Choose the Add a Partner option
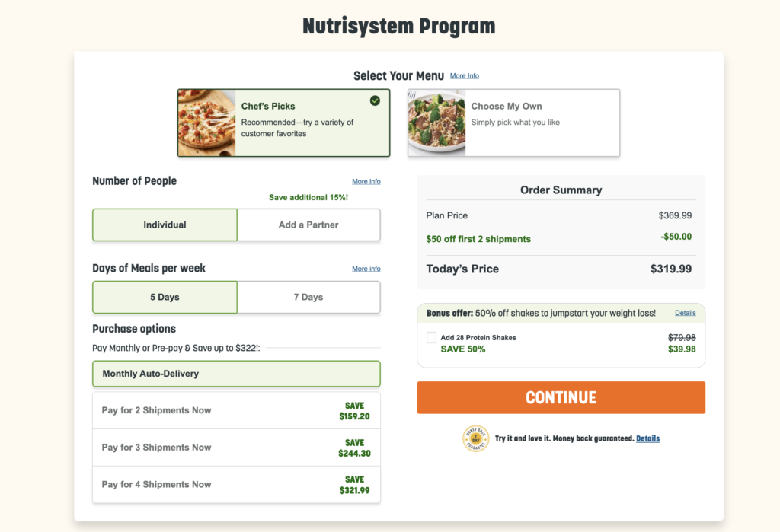Image resolution: width=780 pixels, height=532 pixels. (308, 225)
